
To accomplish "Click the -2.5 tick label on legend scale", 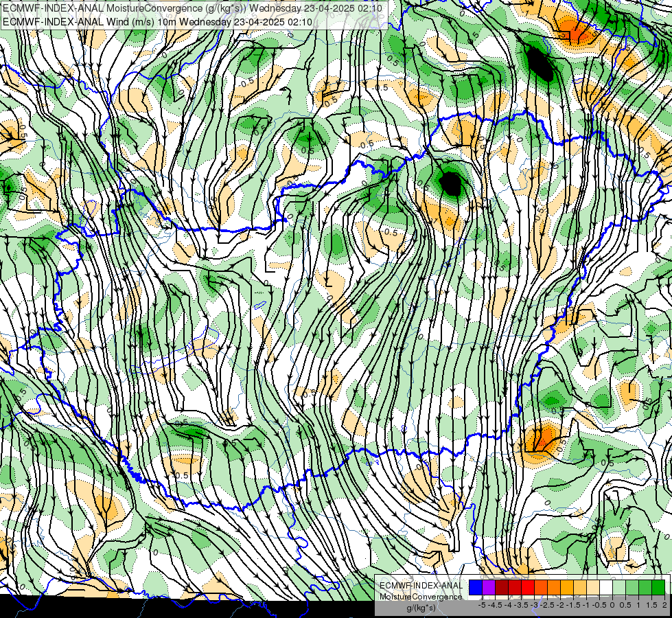I will [x=547, y=605].
